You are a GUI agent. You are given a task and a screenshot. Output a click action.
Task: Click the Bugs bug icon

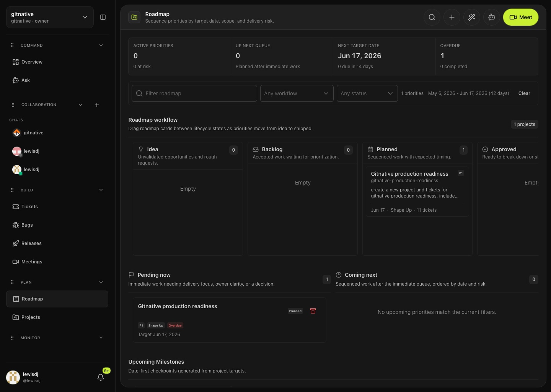pos(16,225)
